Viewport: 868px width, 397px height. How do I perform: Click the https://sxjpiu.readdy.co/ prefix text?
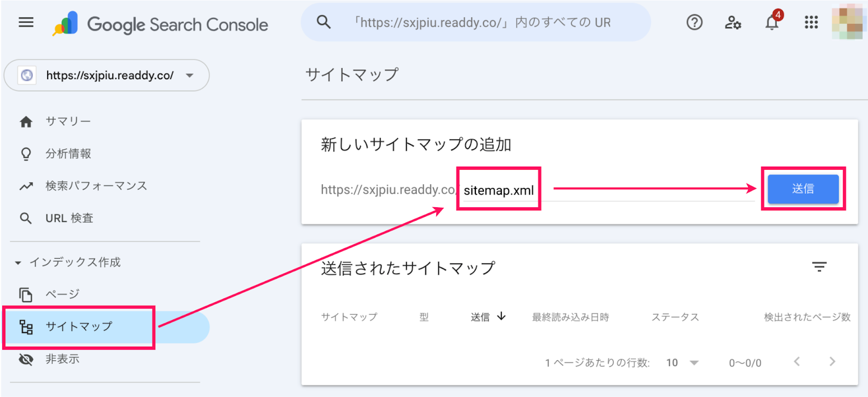coord(390,190)
